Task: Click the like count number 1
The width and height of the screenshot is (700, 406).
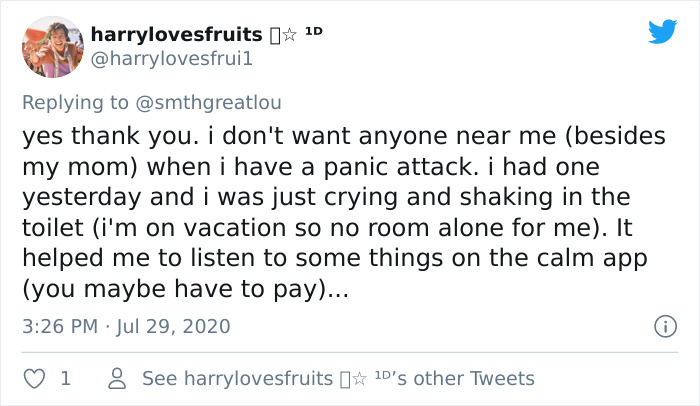Action: pyautogui.click(x=65, y=379)
